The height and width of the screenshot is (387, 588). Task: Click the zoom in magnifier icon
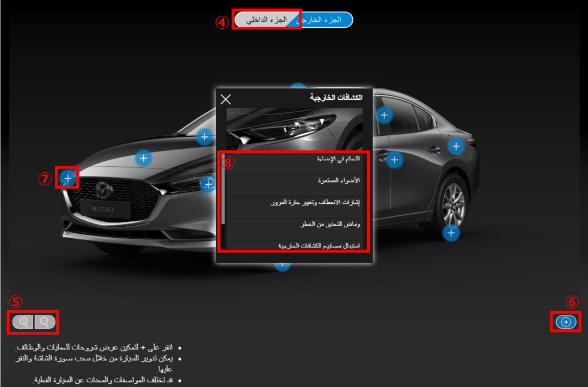pyautogui.click(x=23, y=322)
